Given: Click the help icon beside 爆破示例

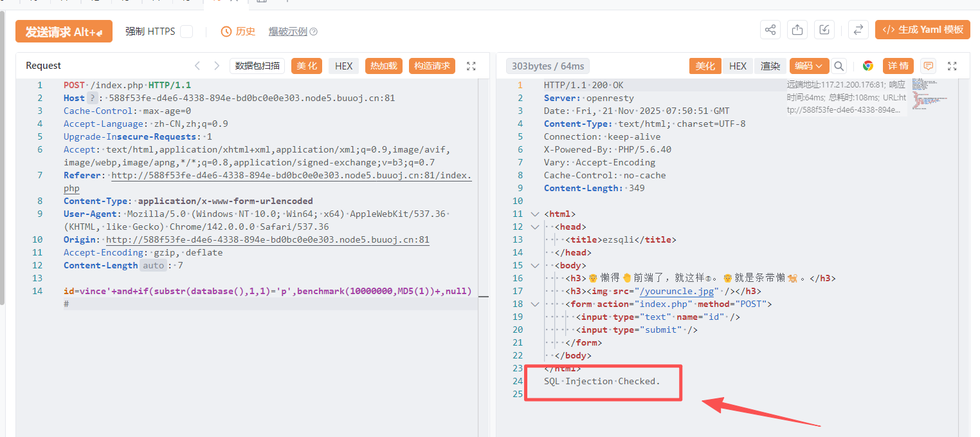Looking at the screenshot, I should pyautogui.click(x=314, y=32).
